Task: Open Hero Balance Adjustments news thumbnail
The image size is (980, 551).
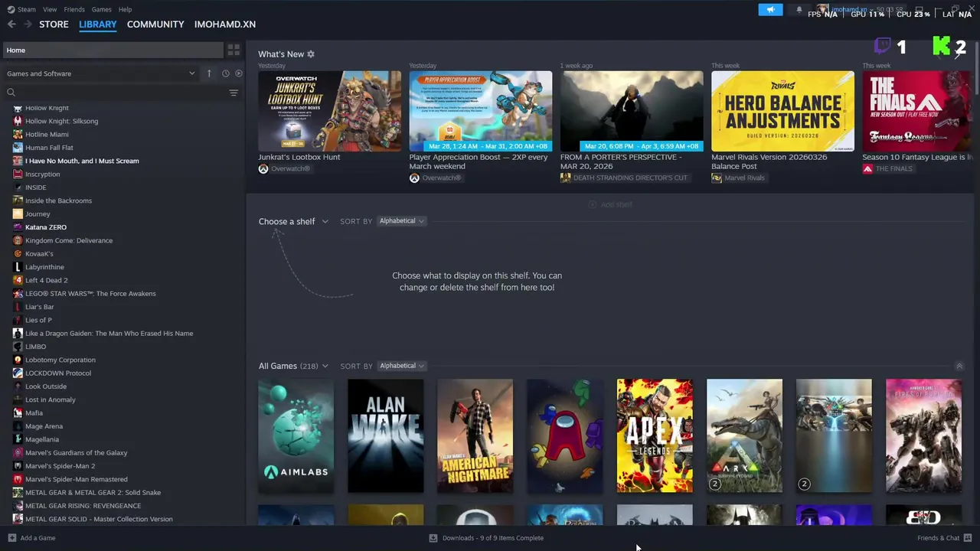Action: (x=782, y=111)
